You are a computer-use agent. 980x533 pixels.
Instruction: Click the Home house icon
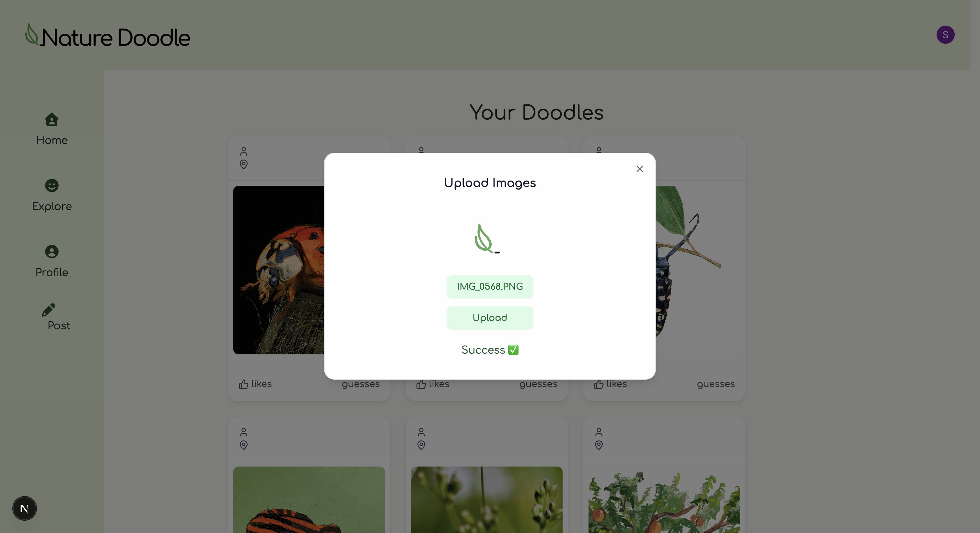(x=52, y=120)
